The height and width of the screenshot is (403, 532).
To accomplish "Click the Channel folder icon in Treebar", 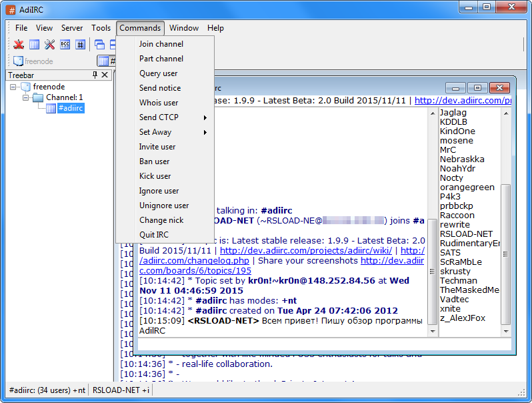I will click(x=38, y=98).
